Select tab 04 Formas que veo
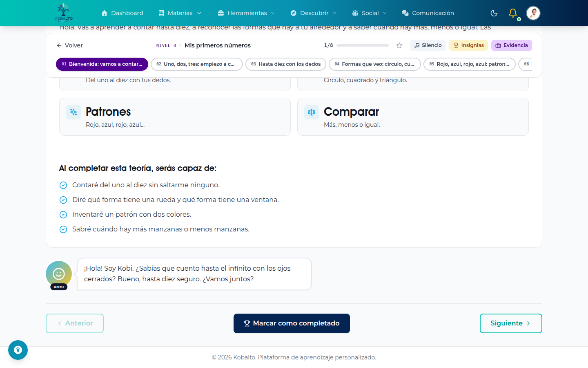This screenshot has height=368, width=588. (x=375, y=64)
